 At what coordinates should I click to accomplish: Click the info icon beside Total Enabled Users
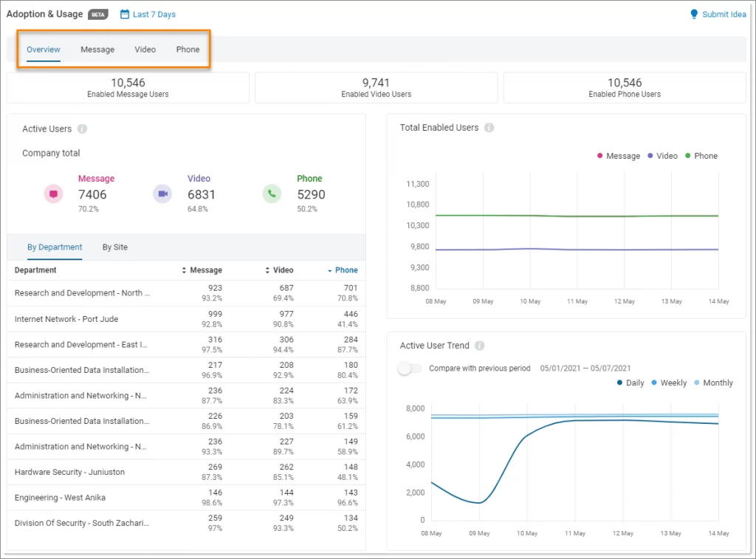(x=488, y=127)
